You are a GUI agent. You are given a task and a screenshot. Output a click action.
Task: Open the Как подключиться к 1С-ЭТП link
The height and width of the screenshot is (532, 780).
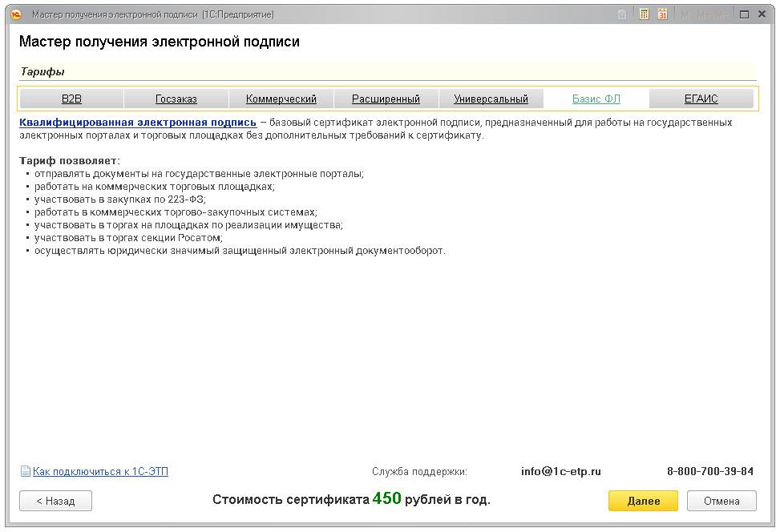[x=100, y=471]
